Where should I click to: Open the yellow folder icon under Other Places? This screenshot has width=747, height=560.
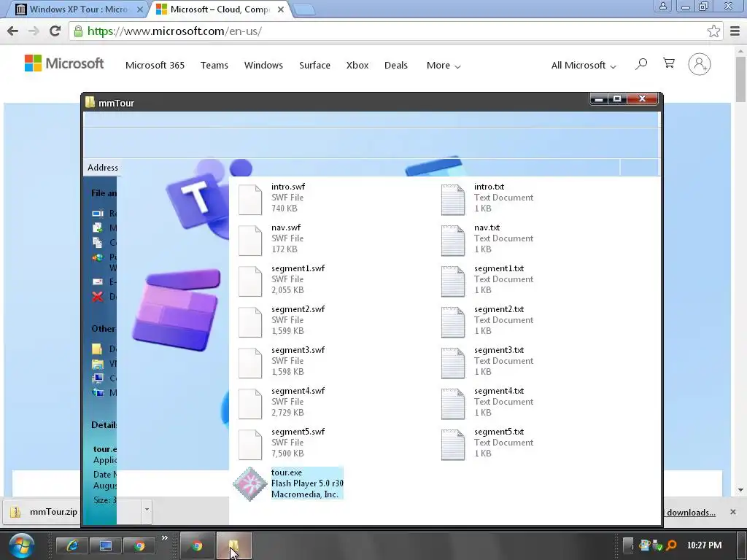[x=97, y=349]
